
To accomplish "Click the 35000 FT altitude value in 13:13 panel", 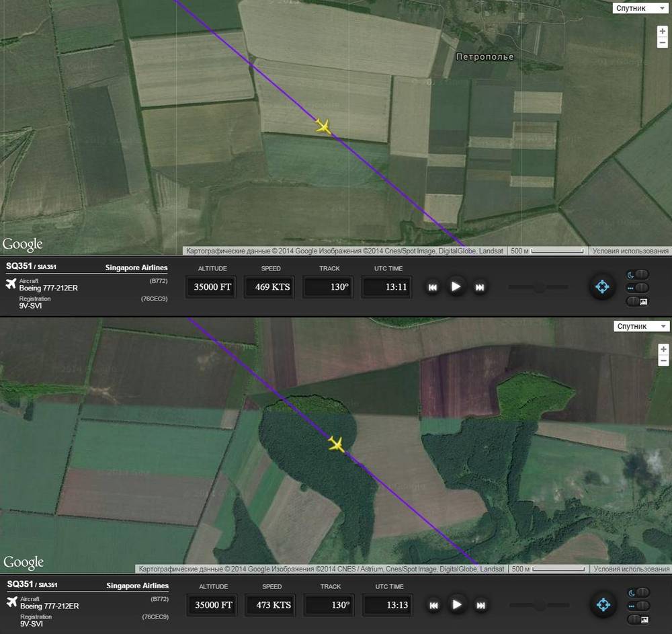I will tap(214, 605).
